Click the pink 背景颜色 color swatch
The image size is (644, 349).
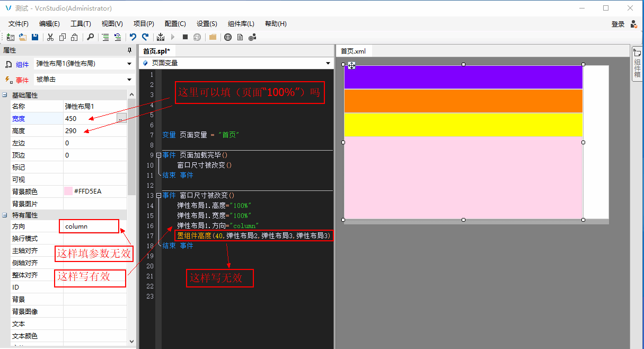[68, 191]
